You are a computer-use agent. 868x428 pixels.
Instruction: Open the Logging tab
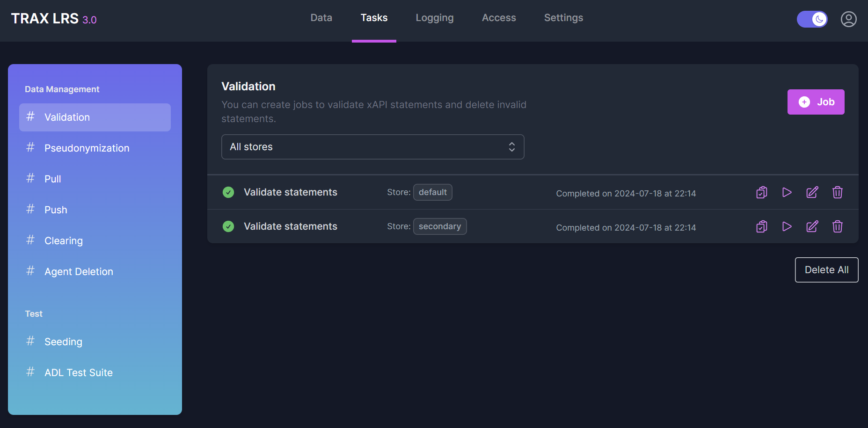[434, 18]
